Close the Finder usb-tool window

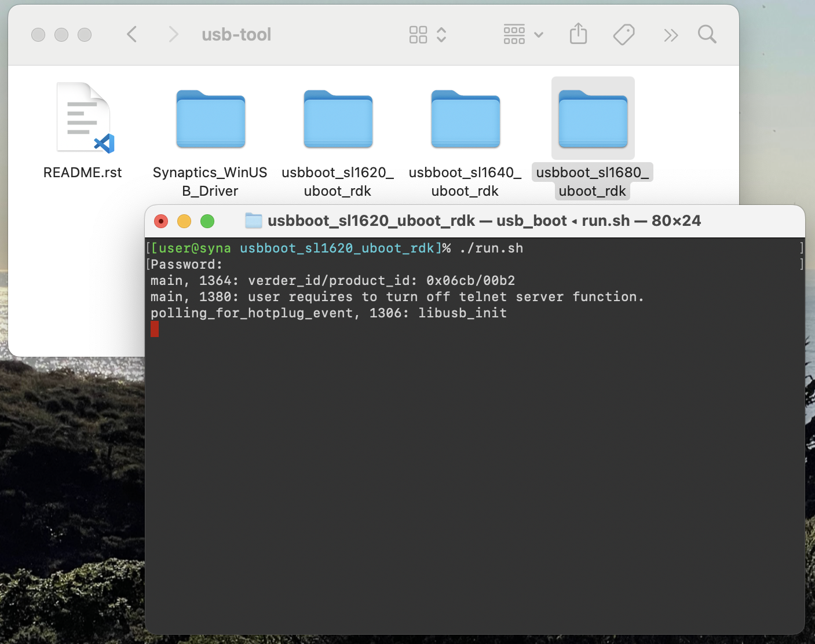(x=38, y=35)
